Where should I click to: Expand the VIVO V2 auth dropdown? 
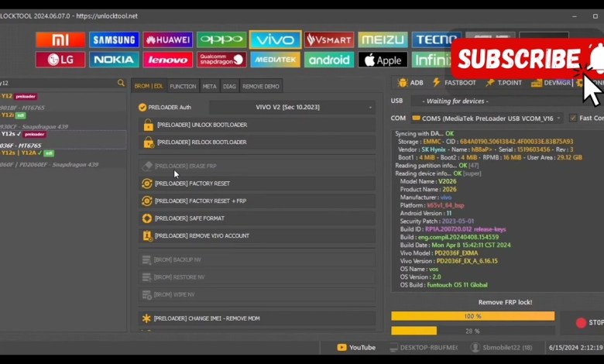click(314, 107)
